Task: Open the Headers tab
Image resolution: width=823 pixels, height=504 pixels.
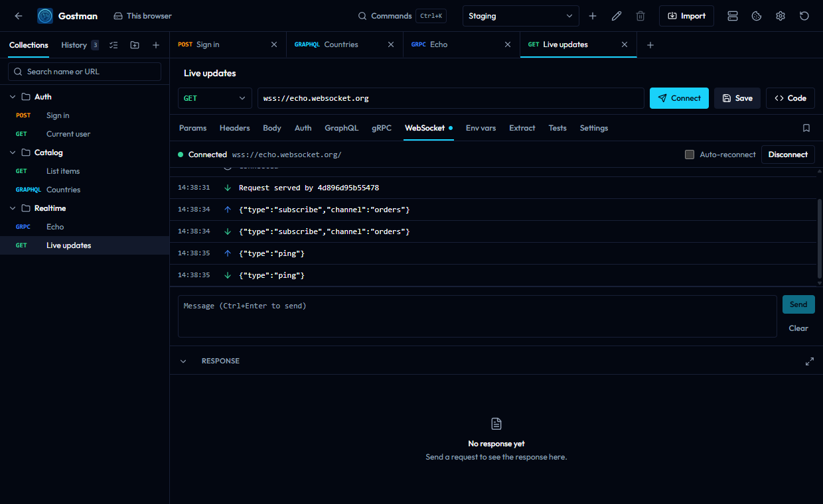Action: coord(235,128)
